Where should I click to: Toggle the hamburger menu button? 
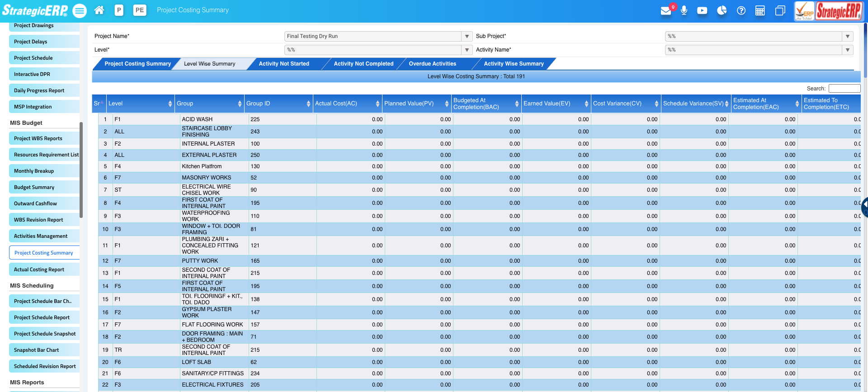[x=80, y=10]
